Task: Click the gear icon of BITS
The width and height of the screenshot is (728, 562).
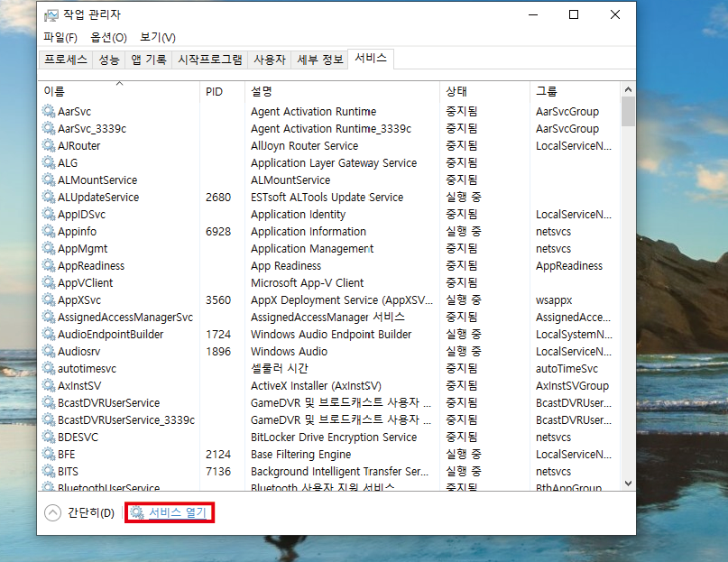Action: coord(49,471)
